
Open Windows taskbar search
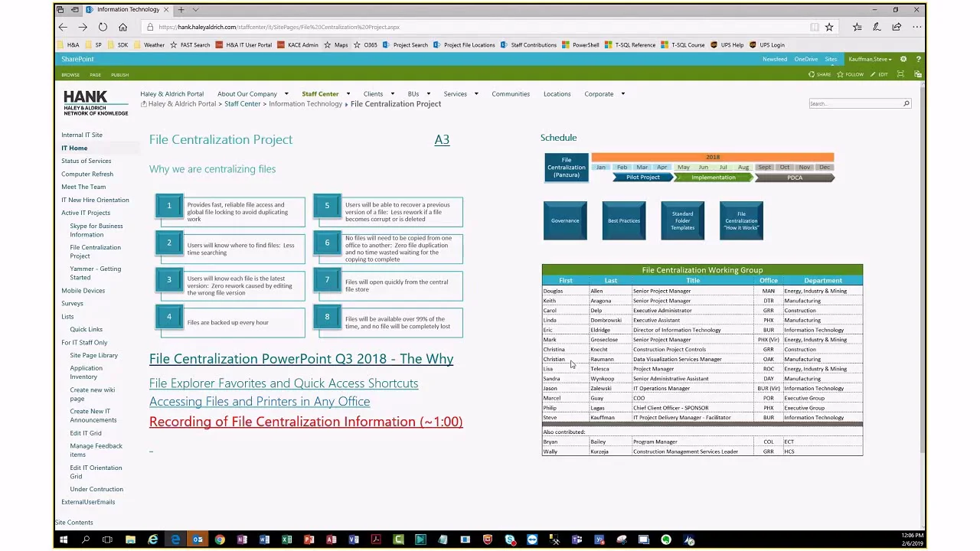(86, 540)
